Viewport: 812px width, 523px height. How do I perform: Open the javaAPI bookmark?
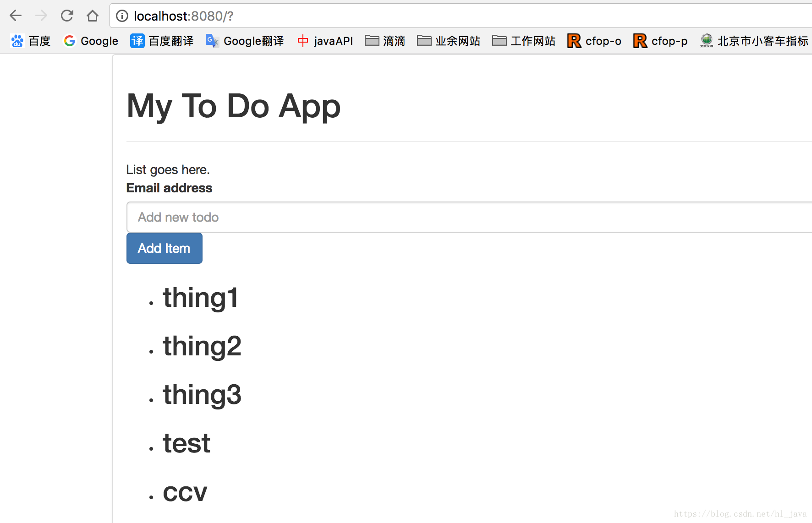[x=325, y=41]
